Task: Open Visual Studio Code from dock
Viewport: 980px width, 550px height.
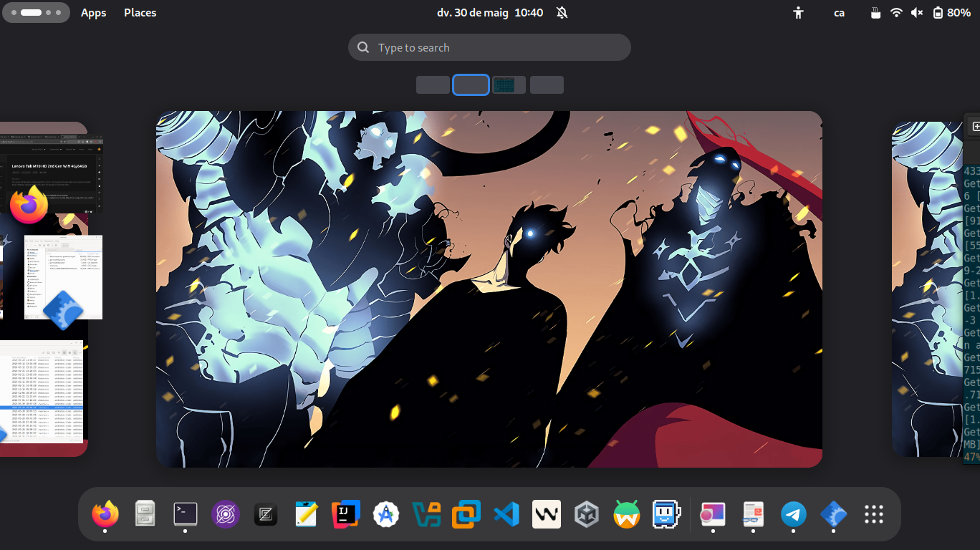Action: 506,514
